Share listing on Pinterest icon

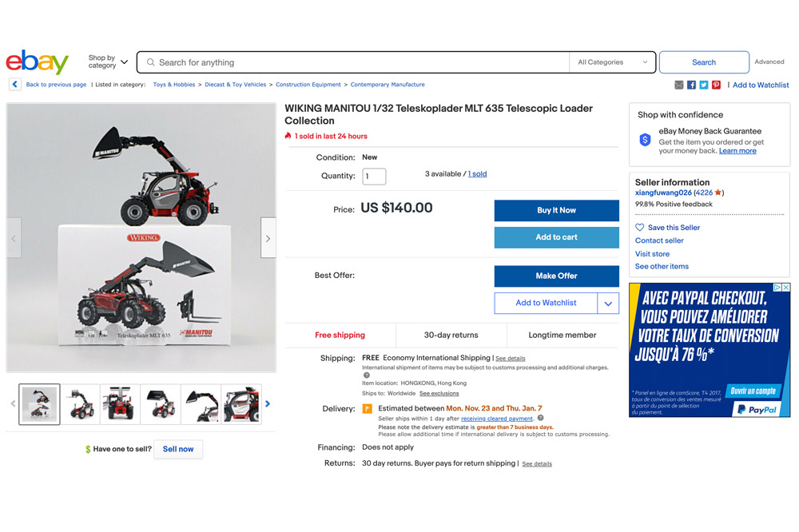[716, 85]
